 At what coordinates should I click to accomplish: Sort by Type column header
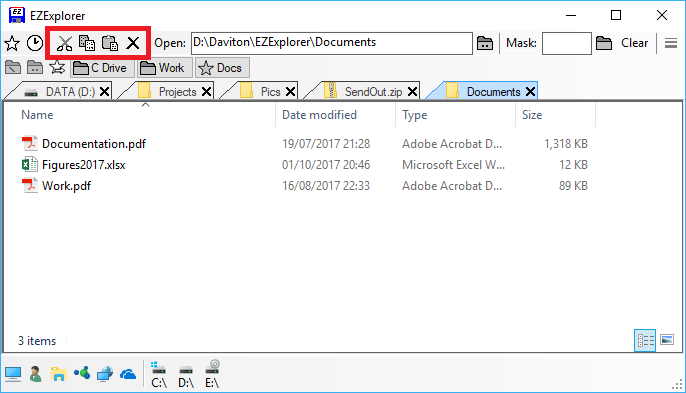point(414,115)
